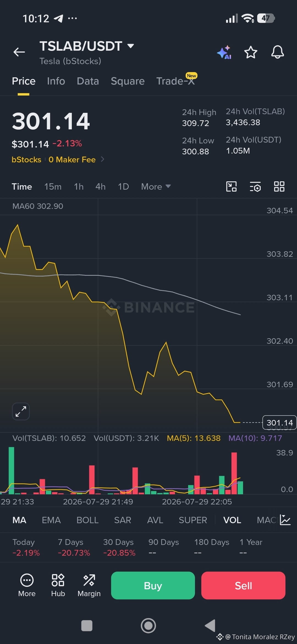Viewport: 297px width, 644px height.
Task: Tap the MA60 302.90 indicator label
Action: coord(38,206)
